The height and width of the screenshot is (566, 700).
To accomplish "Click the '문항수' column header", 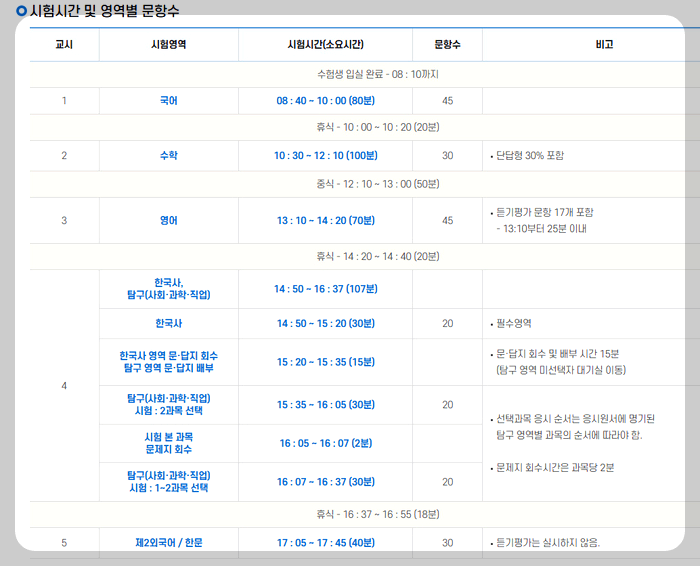I will pos(447,45).
